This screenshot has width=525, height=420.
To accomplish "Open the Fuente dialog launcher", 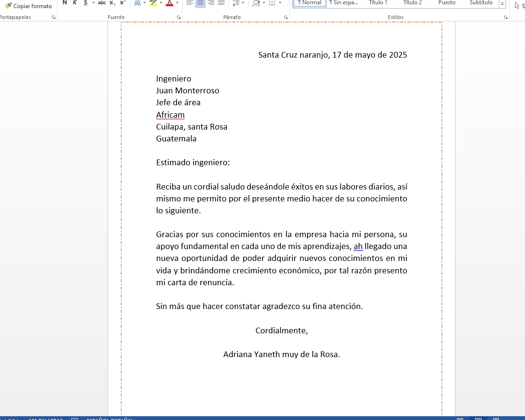I will click(178, 18).
